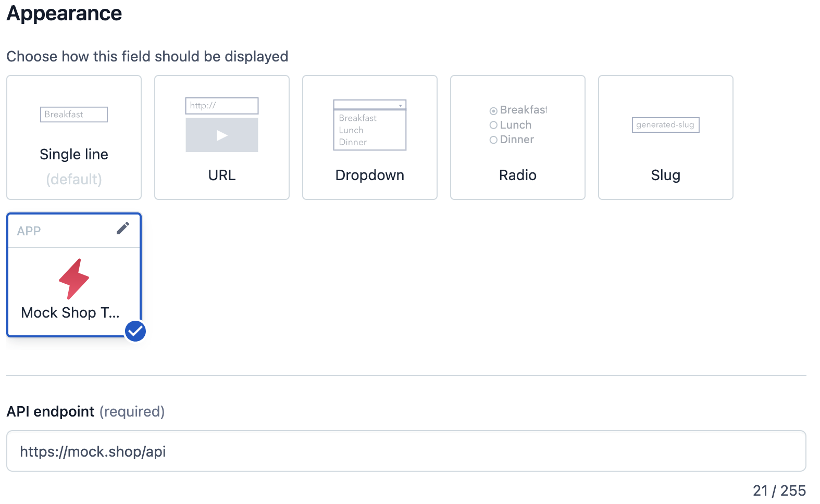
Task: Select the Lunch radio option in the Radio preview
Action: click(493, 125)
